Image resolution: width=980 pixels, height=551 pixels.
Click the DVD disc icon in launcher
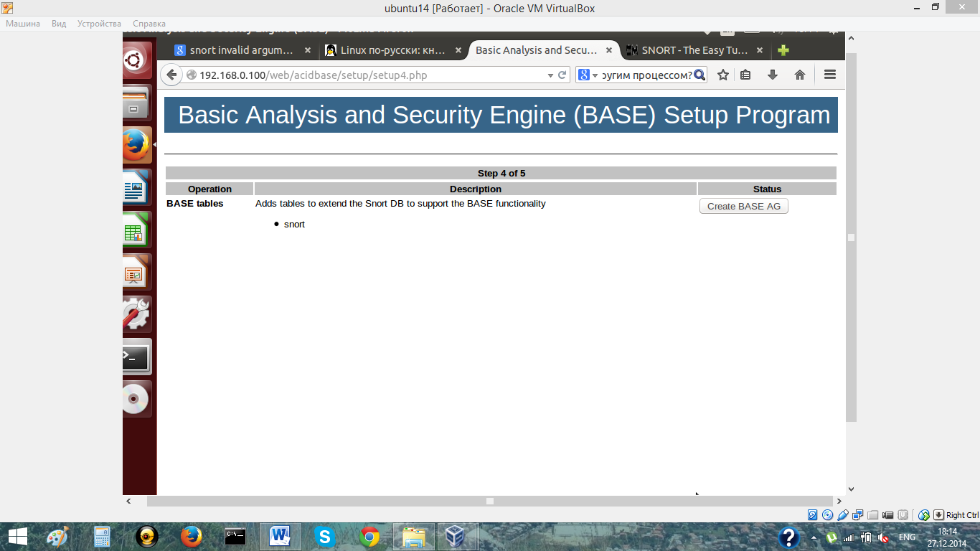click(x=137, y=399)
